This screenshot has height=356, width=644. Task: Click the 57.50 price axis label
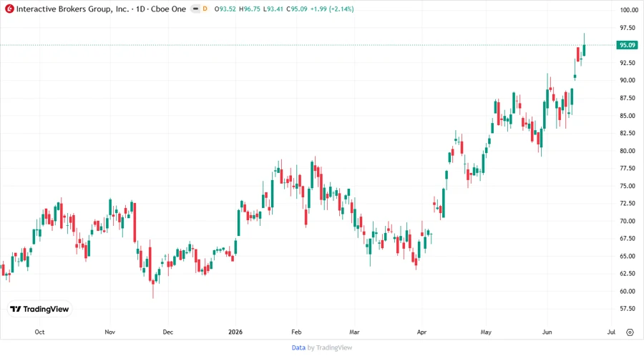point(628,309)
